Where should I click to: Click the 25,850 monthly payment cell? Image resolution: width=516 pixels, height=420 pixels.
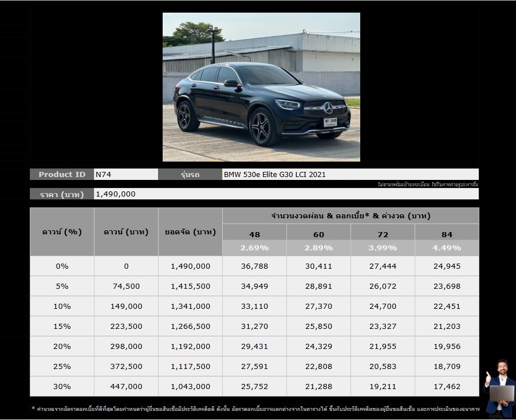click(x=318, y=326)
